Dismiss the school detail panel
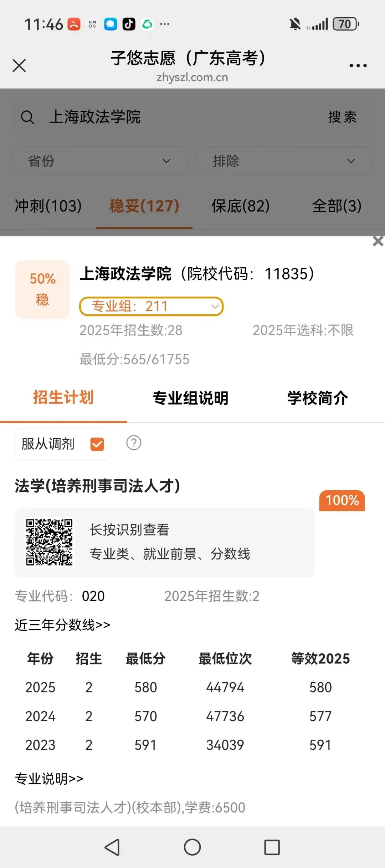This screenshot has height=868, width=385. [x=378, y=241]
